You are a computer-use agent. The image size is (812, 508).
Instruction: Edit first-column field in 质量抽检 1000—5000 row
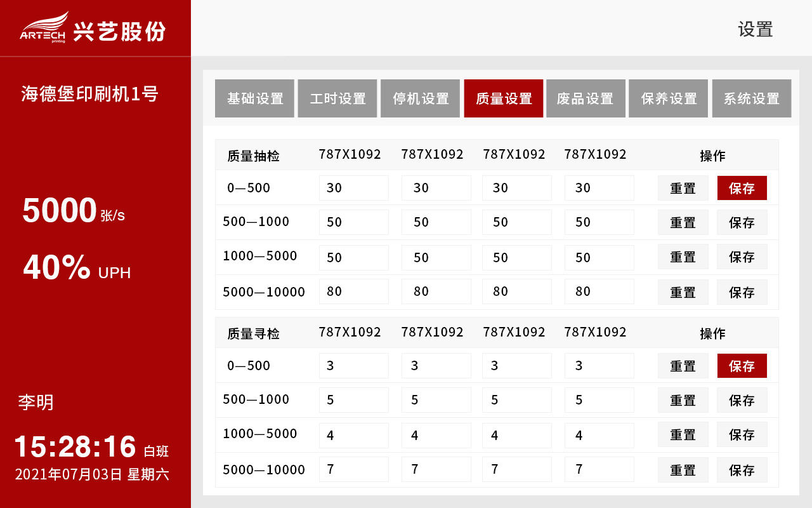(x=354, y=258)
